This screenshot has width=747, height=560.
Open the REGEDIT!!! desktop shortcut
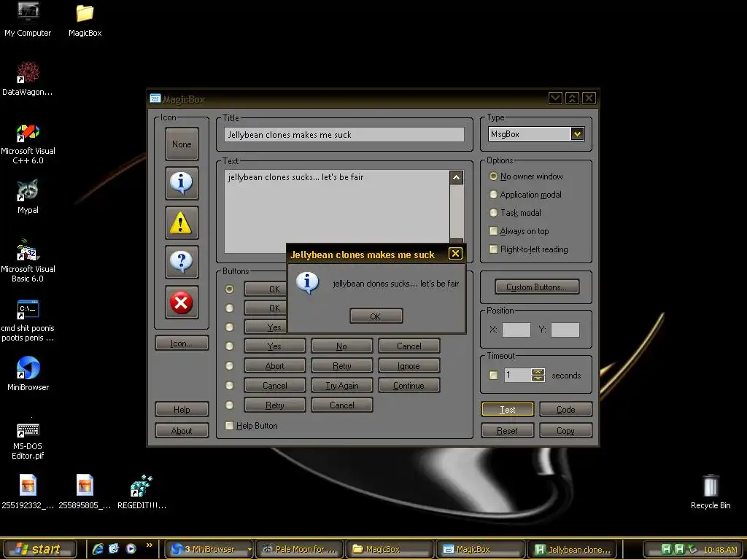pyautogui.click(x=142, y=492)
